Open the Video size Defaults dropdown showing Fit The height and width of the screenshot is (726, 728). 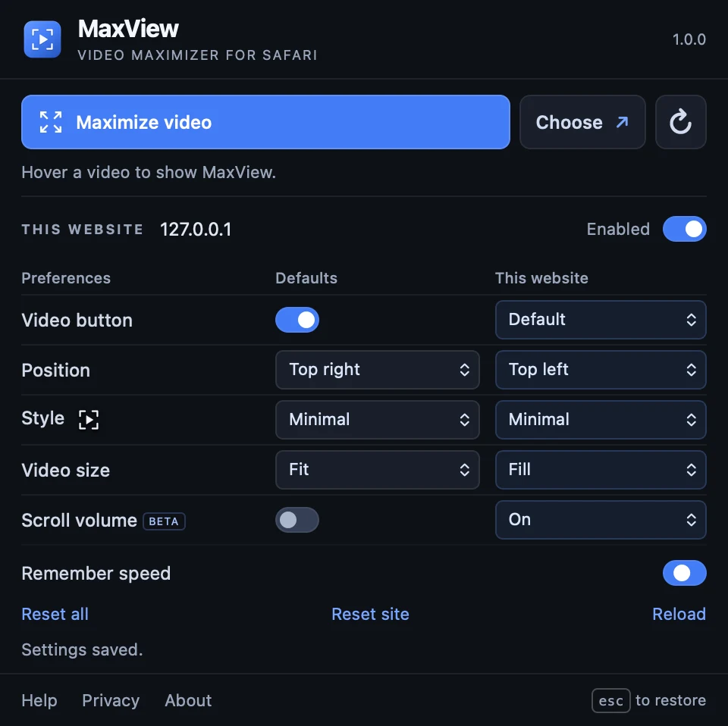[377, 470]
